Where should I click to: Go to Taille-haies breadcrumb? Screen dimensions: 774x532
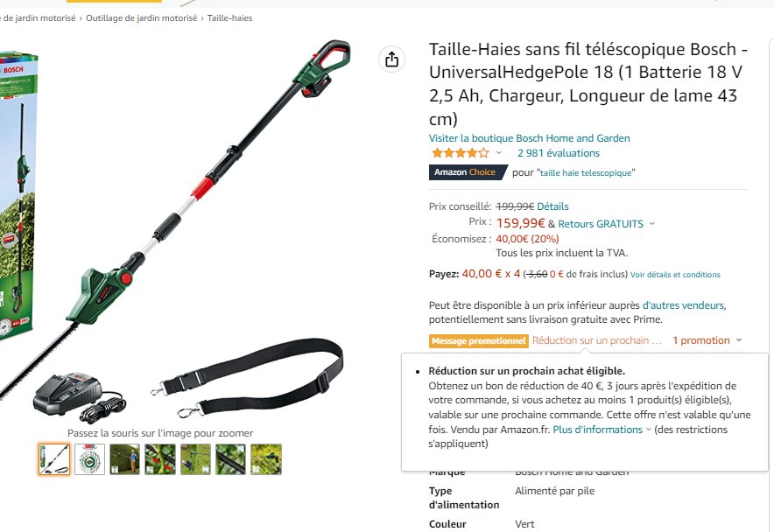tap(229, 18)
